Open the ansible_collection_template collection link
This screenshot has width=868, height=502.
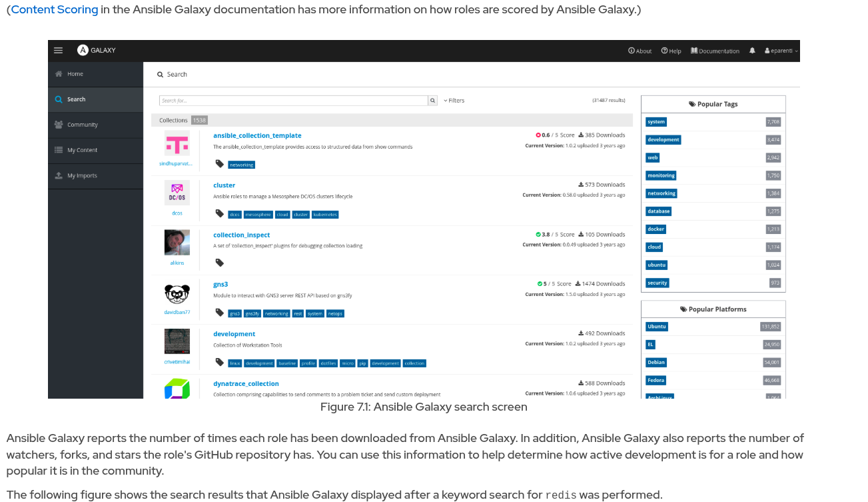click(257, 135)
